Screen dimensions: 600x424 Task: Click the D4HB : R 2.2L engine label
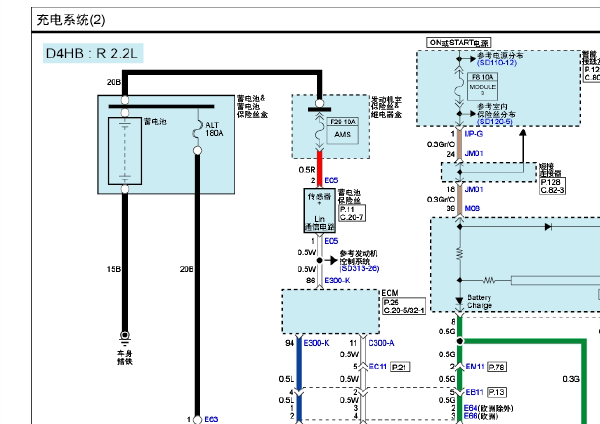93,53
